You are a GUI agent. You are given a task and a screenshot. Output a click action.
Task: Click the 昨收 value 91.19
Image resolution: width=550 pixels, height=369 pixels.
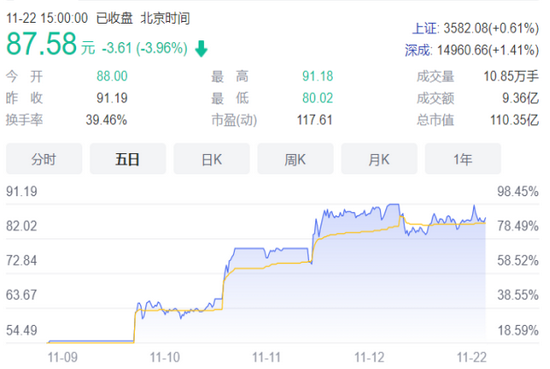(112, 98)
